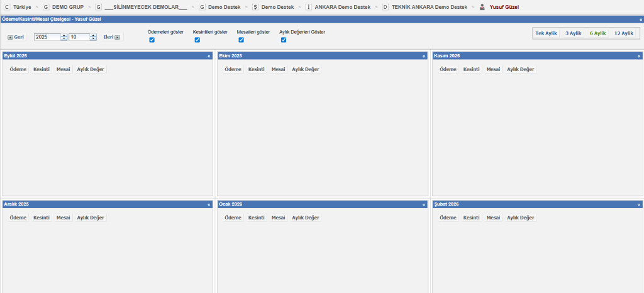Switch to the 12 Aylık view
The height and width of the screenshot is (293, 644).
point(623,33)
